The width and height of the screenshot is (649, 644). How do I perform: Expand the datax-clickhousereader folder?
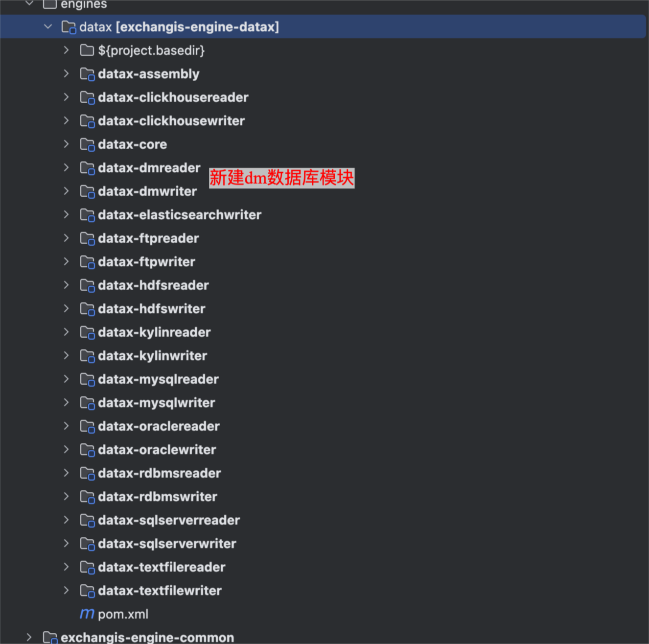[66, 97]
